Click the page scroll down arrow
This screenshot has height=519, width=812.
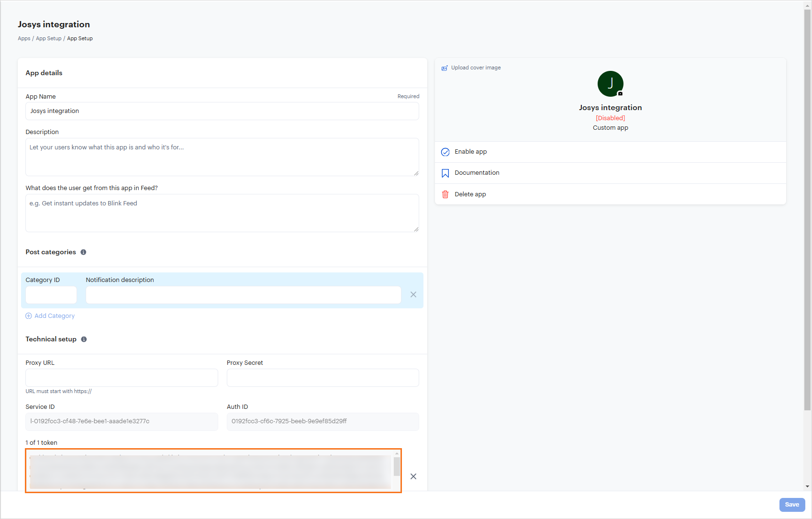(808, 486)
